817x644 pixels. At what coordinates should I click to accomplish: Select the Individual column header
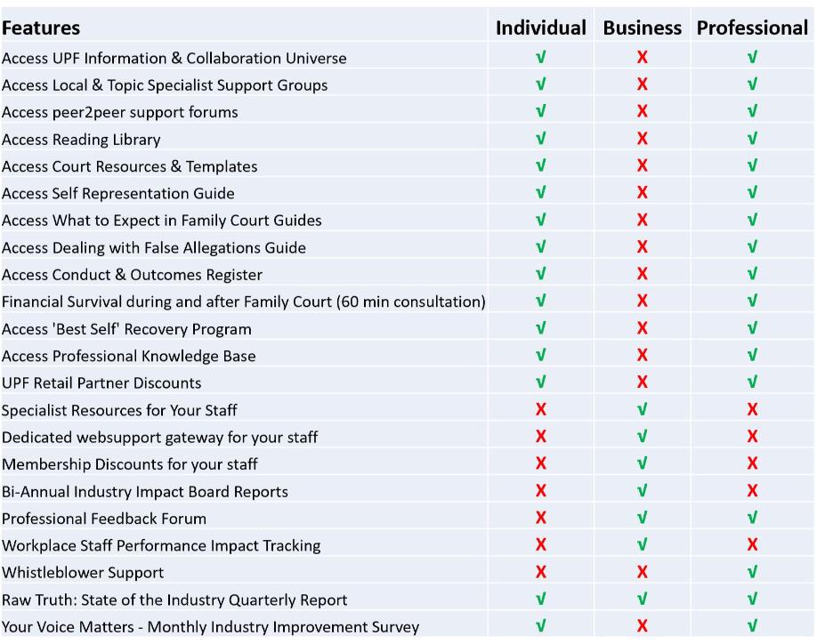point(541,28)
